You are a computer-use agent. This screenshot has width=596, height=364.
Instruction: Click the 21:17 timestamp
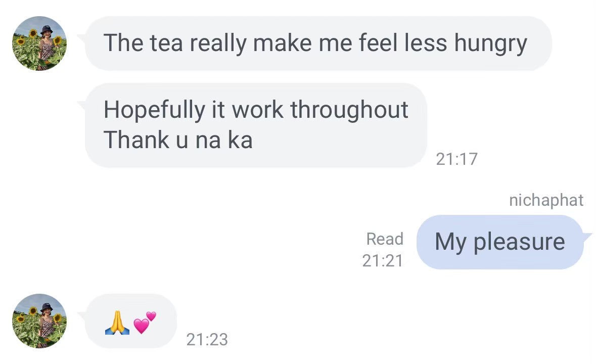coord(456,159)
